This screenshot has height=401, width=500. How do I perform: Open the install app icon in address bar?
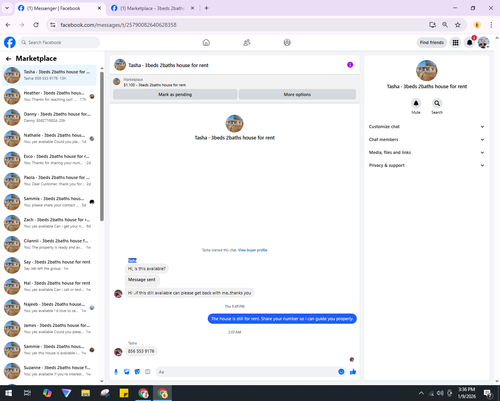pos(432,25)
